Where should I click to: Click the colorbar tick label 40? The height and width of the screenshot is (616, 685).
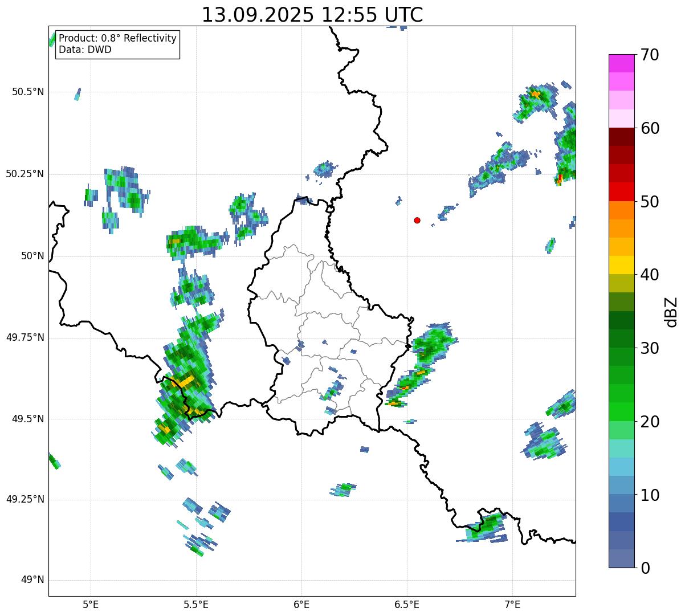point(650,275)
